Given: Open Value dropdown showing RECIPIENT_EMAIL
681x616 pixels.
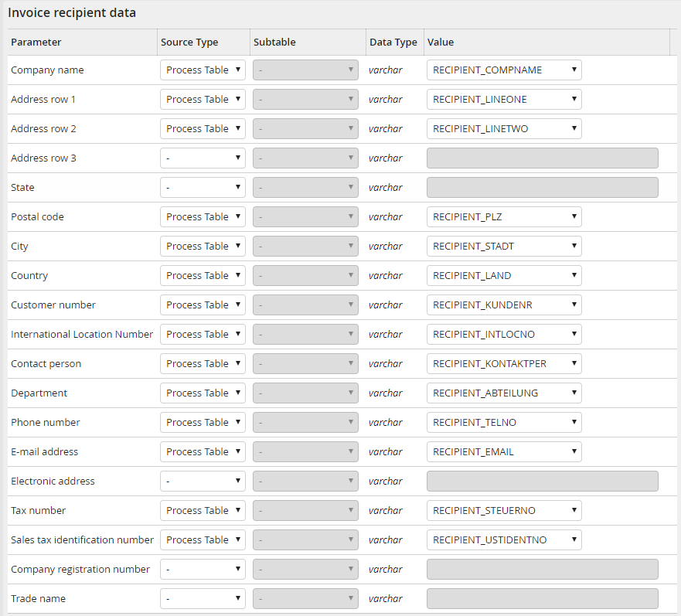Looking at the screenshot, I should coord(504,452).
